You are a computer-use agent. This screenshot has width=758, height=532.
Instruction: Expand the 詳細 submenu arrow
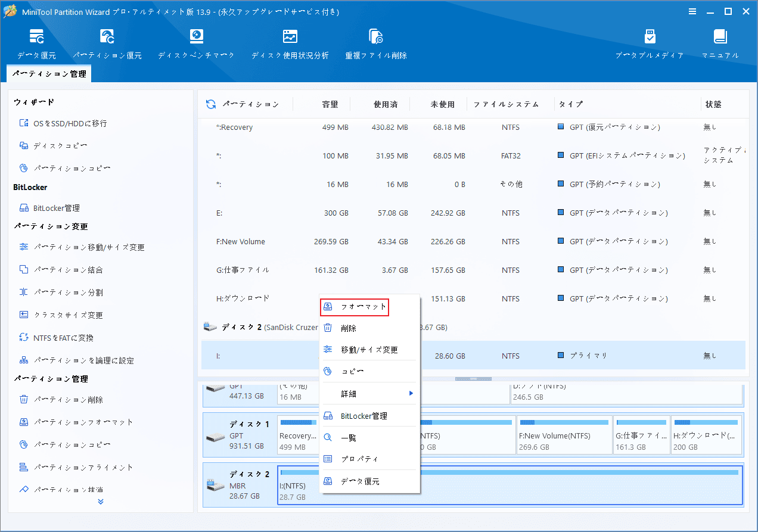pos(411,394)
